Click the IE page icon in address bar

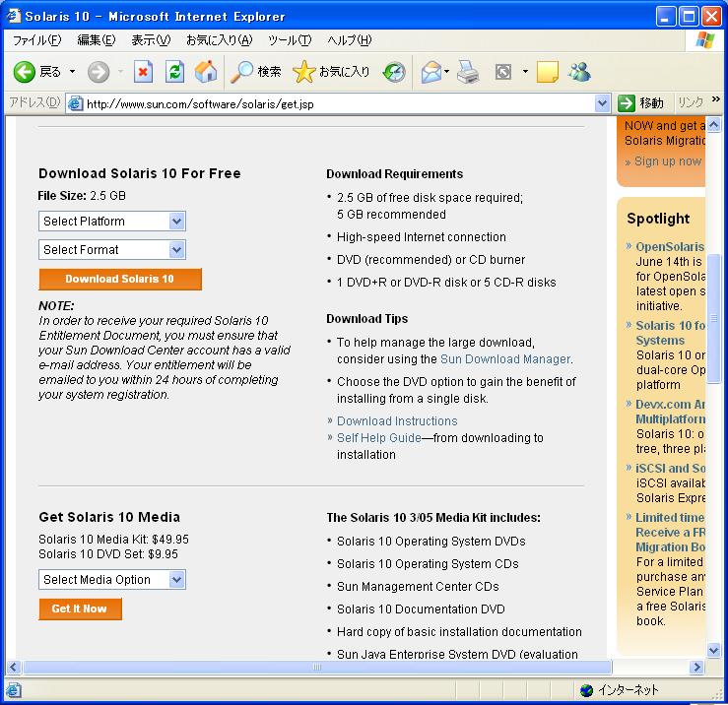[x=75, y=103]
